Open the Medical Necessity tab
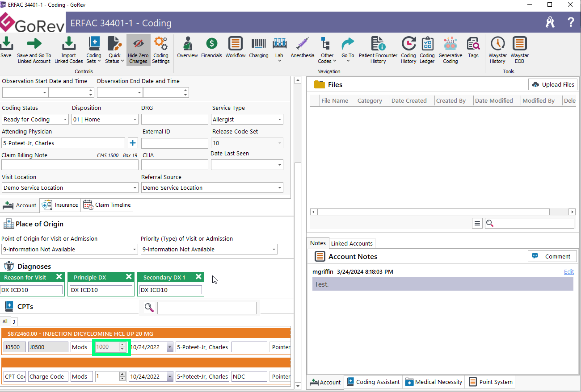 click(x=434, y=382)
